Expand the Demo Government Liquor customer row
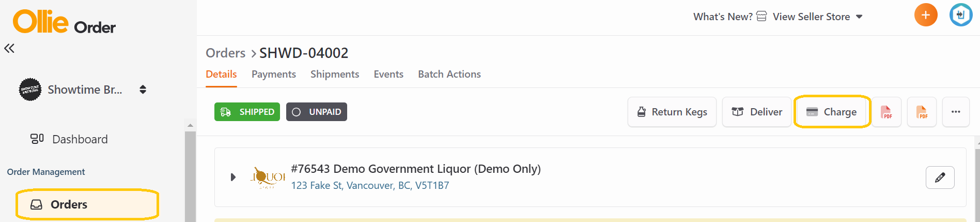The width and height of the screenshot is (980, 222). 233,177
